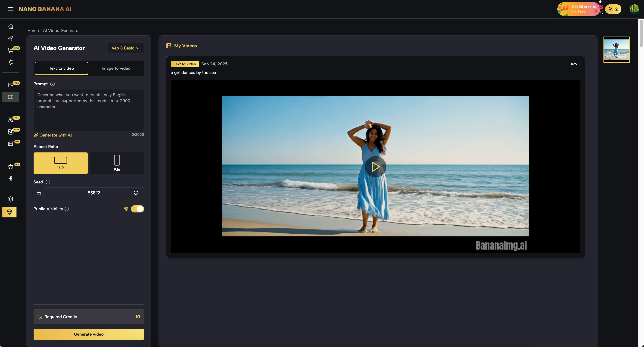
Task: Open the hamburger menu
Action: coord(11,9)
